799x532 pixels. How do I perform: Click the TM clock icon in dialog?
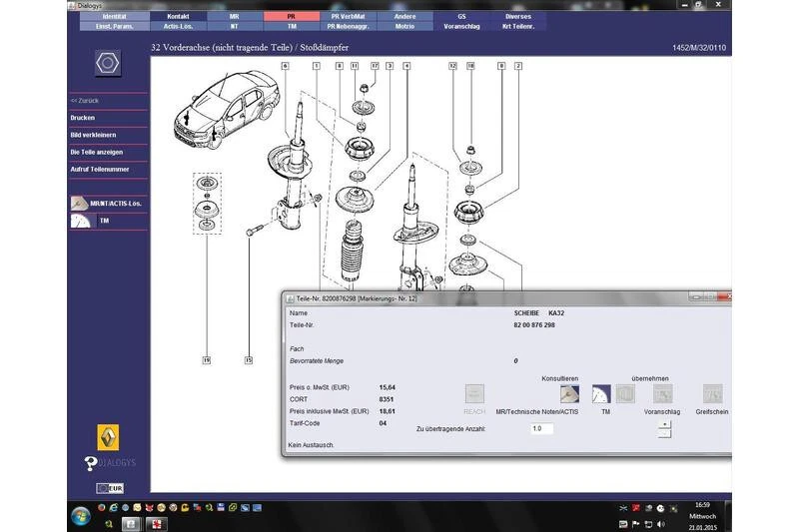[x=601, y=393]
